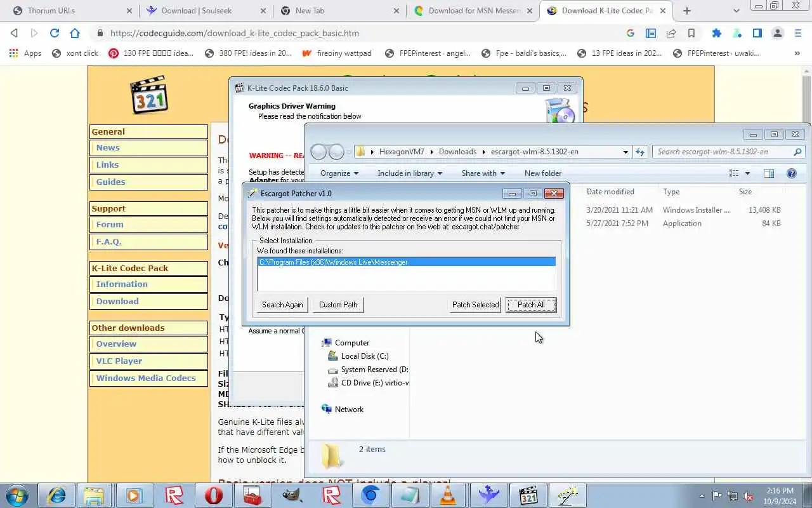Click the Date modified column header
812x508 pixels.
click(x=610, y=192)
